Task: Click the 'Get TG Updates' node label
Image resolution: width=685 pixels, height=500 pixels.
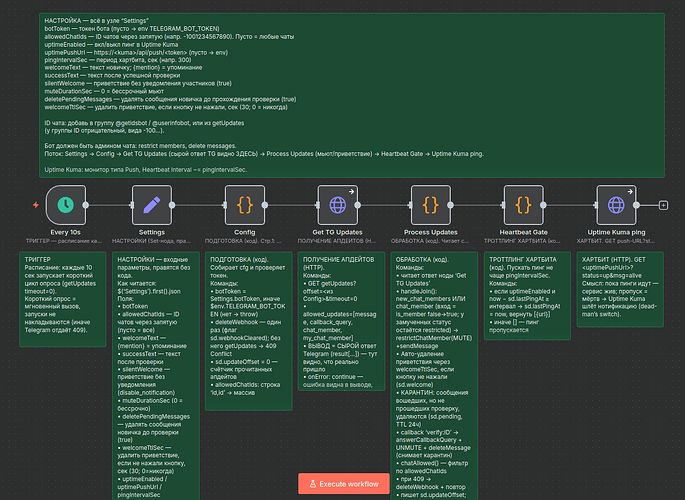Action: click(x=337, y=232)
